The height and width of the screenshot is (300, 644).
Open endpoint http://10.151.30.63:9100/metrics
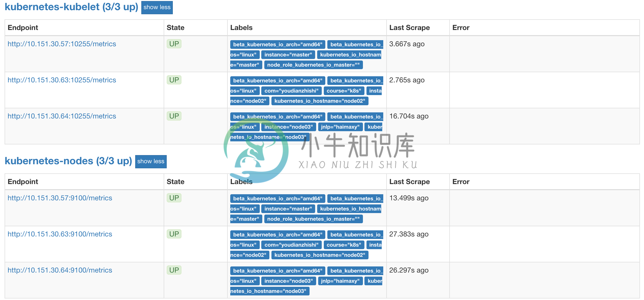coord(60,234)
